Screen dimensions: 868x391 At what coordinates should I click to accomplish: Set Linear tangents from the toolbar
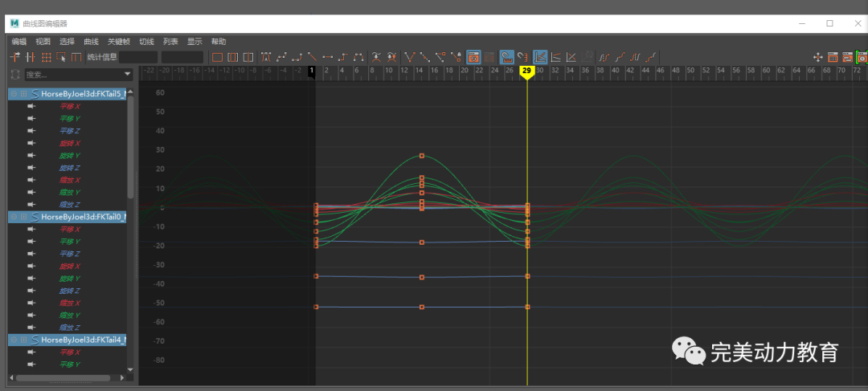click(312, 57)
